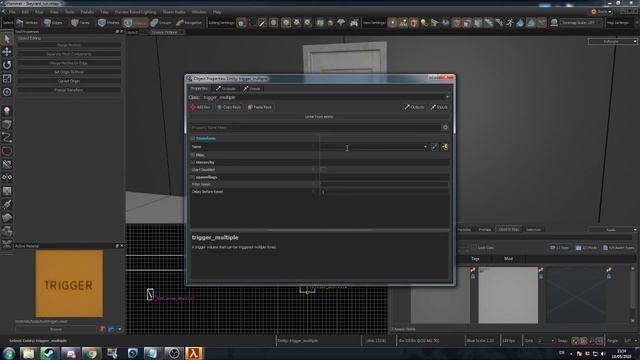Viewport: 640px width, 360px height.
Task: Open the View menu
Action: tap(54, 12)
